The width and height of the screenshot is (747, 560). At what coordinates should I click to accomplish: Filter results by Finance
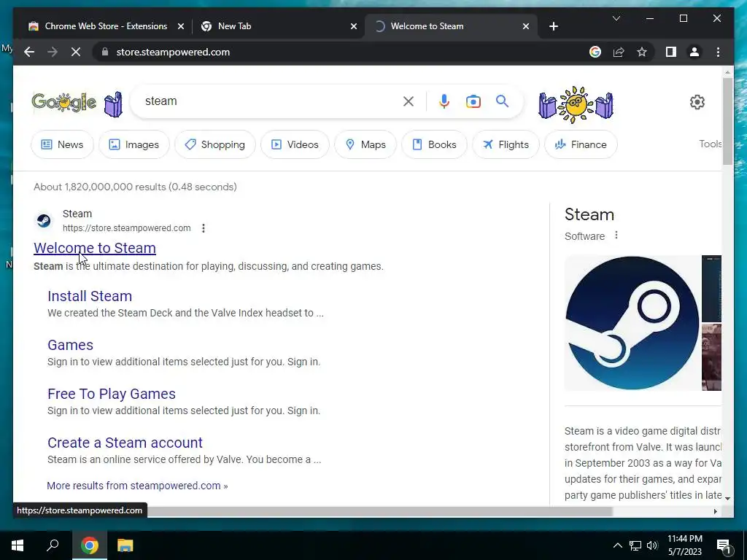581,144
